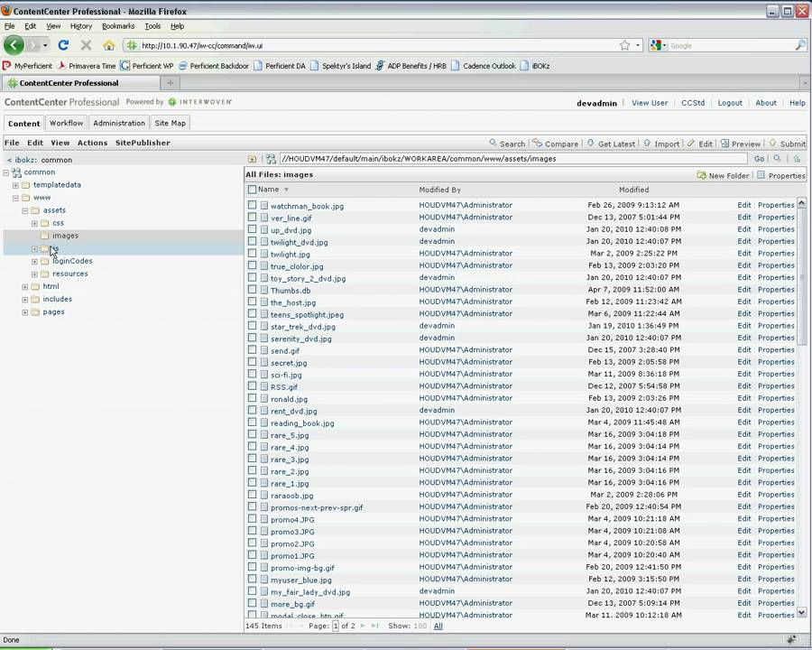
Task: Open the Site Map tab
Action: (170, 123)
